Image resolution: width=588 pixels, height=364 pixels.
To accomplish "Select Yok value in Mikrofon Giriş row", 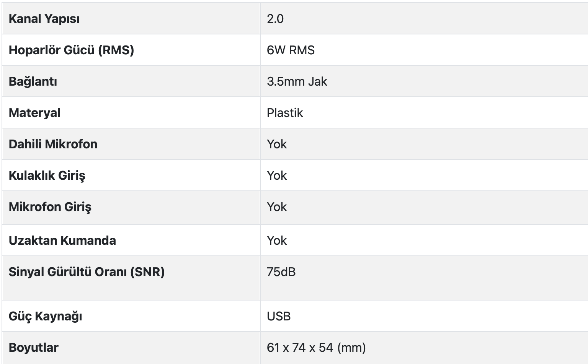I will (x=277, y=207).
